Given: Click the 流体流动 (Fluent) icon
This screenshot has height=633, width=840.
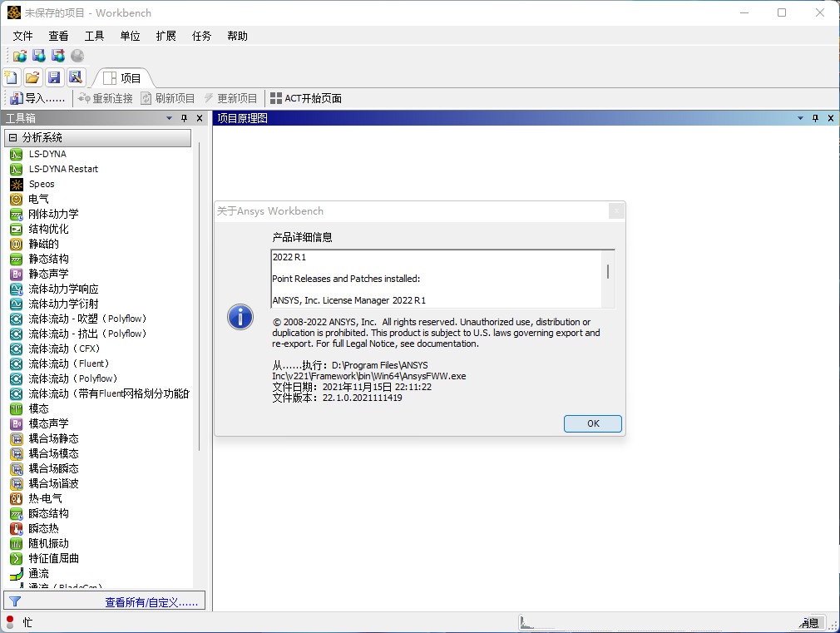Looking at the screenshot, I should [16, 364].
